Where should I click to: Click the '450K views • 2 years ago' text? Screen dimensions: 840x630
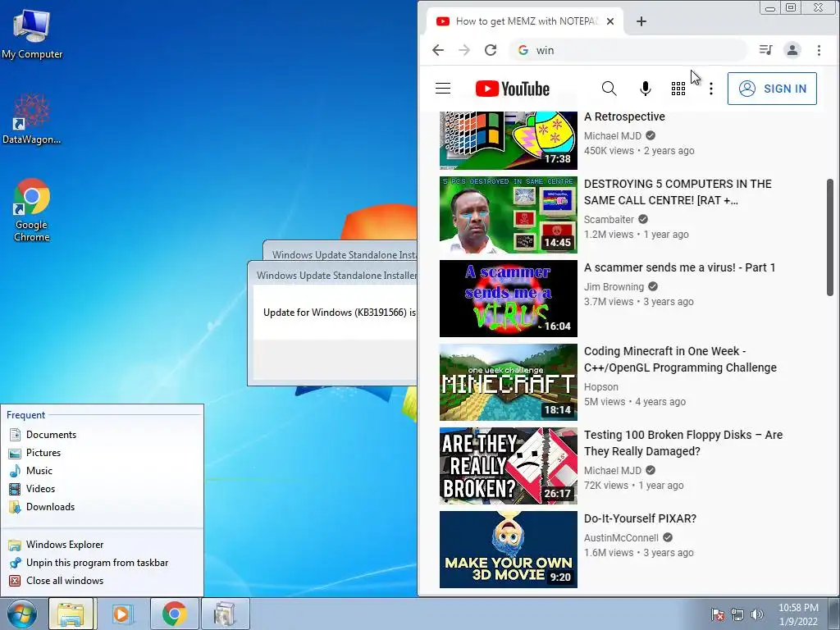click(x=638, y=151)
